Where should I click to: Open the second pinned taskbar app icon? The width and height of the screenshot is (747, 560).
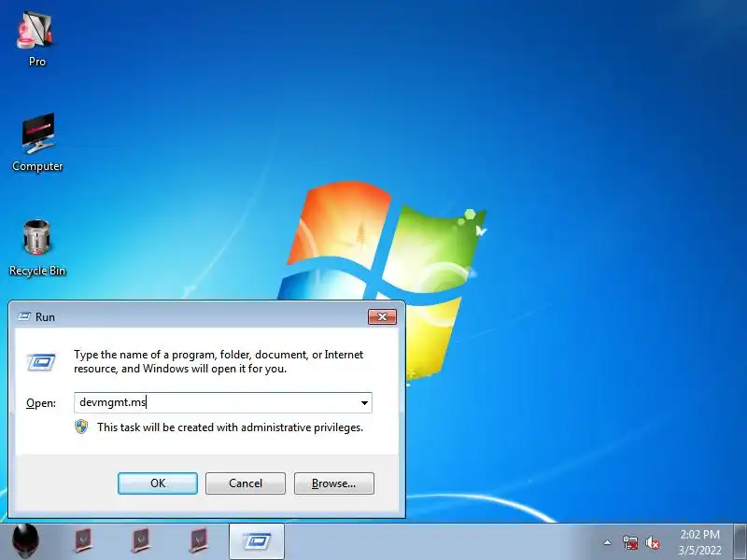(141, 541)
